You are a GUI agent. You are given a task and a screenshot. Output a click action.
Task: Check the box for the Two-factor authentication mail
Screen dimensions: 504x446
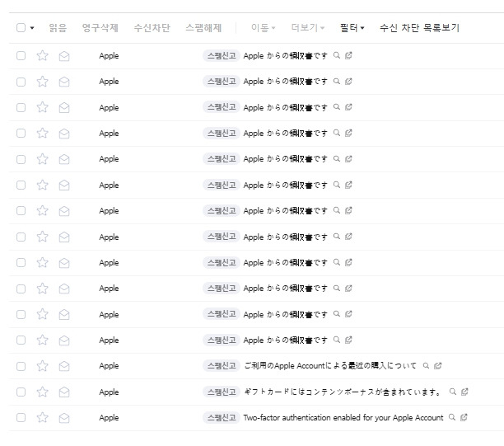21,417
